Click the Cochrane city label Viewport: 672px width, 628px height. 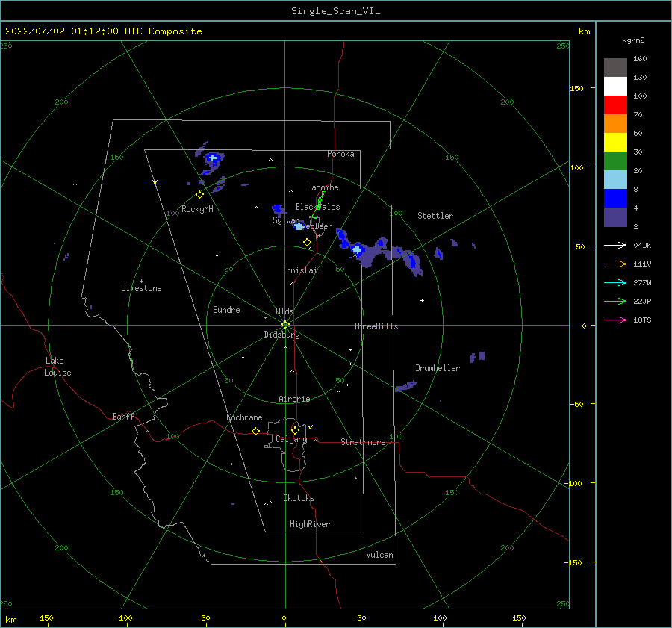tap(244, 417)
